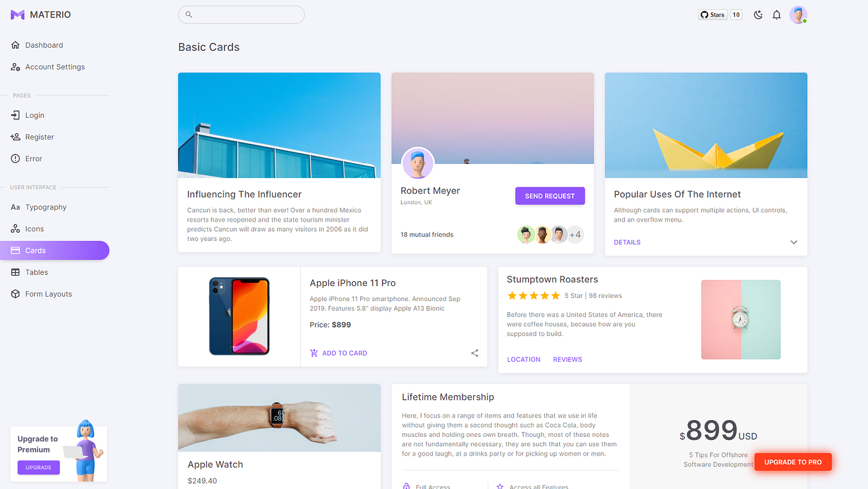This screenshot has height=489, width=868.
Task: Click the share icon on iPhone card
Action: [474, 353]
